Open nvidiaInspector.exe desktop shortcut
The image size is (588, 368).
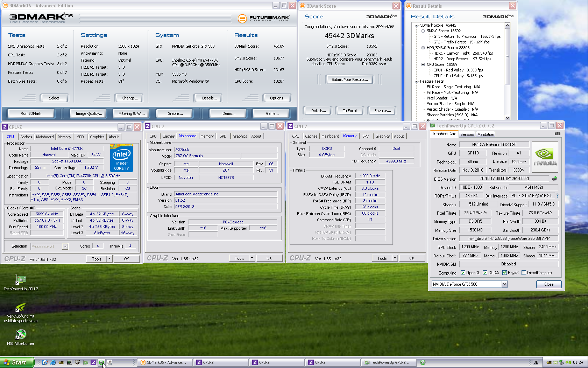pos(21,312)
